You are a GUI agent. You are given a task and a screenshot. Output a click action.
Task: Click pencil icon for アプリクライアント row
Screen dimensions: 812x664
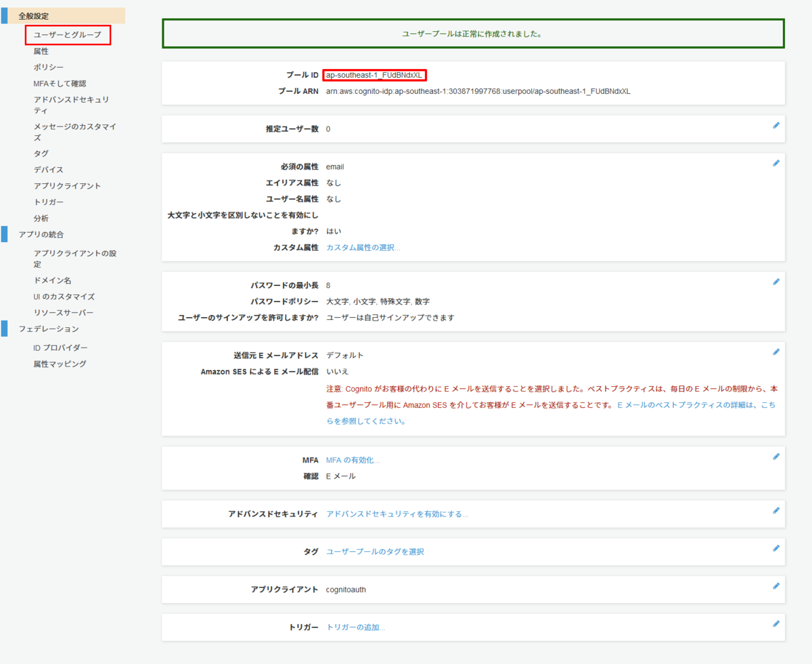[776, 586]
